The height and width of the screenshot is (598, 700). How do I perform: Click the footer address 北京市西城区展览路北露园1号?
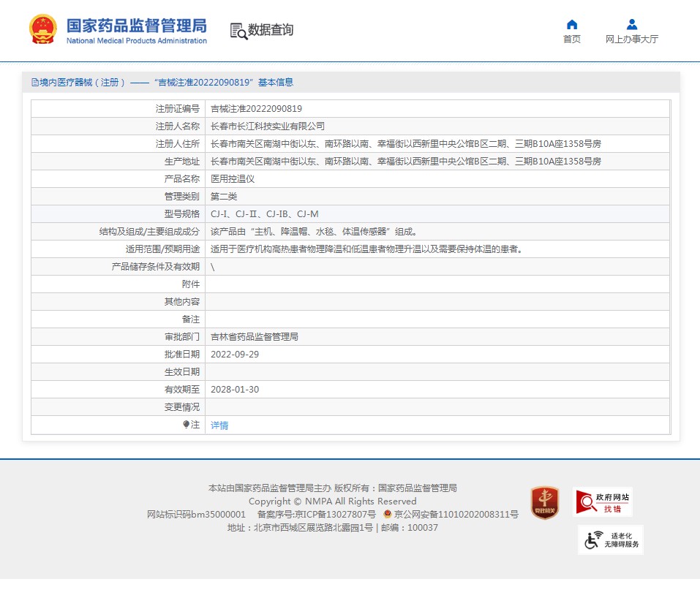click(x=313, y=528)
